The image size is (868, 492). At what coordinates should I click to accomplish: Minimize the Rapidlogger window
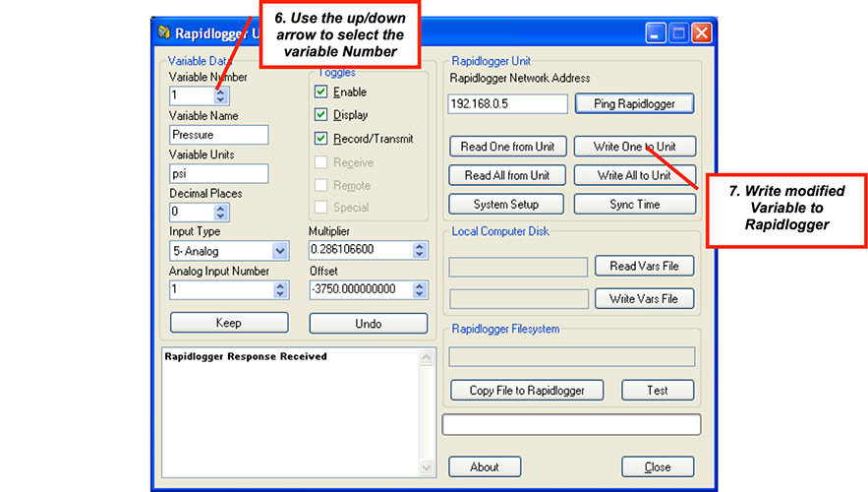(x=655, y=33)
